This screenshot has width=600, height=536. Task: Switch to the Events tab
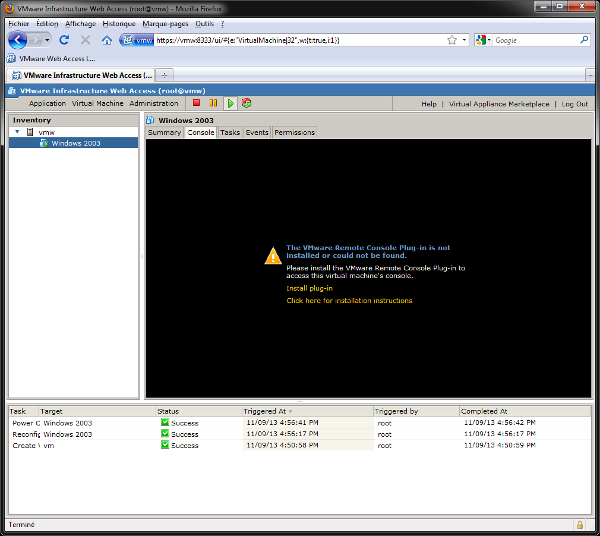point(257,132)
